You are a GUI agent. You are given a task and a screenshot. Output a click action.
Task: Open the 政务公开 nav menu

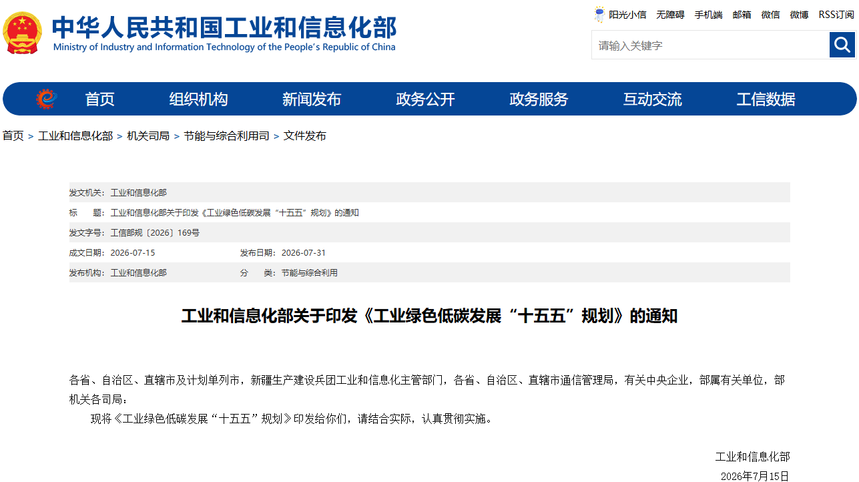tap(425, 99)
